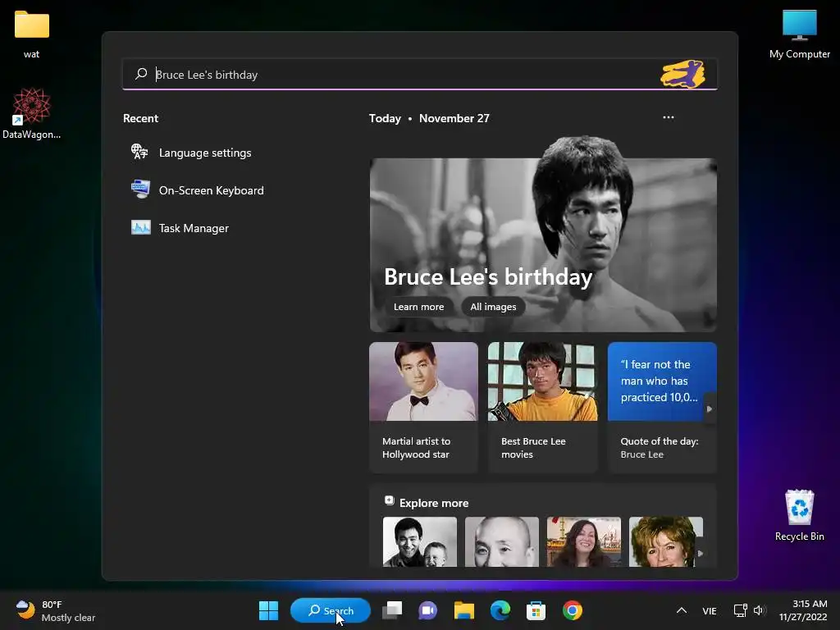
Task: Expand the hidden system tray icons chevron
Action: (x=682, y=610)
